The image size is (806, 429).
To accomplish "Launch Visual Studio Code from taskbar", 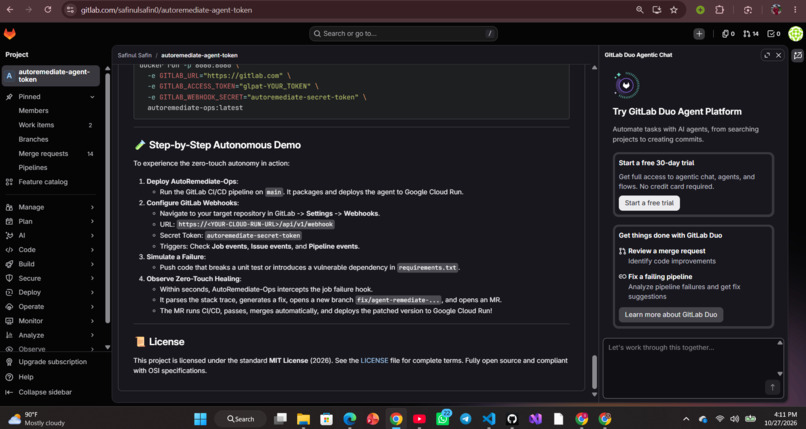I will (489, 419).
